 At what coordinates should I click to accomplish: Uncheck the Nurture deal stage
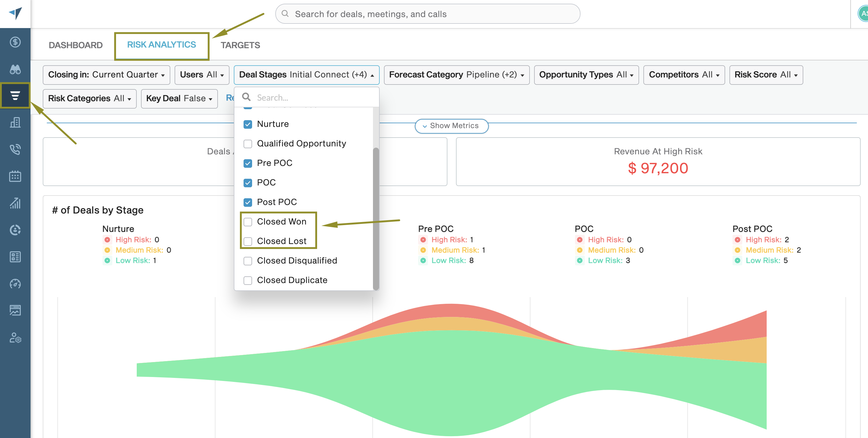[248, 124]
